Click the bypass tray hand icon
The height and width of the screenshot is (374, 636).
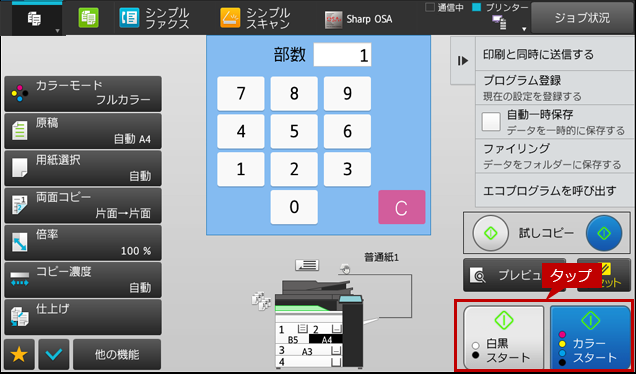(345, 268)
